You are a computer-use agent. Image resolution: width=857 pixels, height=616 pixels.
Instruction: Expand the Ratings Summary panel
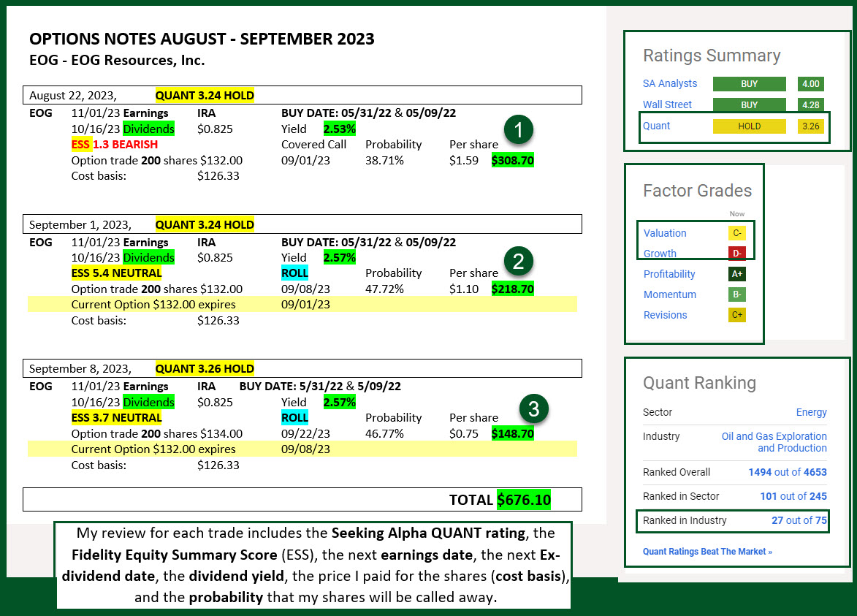[x=712, y=56]
